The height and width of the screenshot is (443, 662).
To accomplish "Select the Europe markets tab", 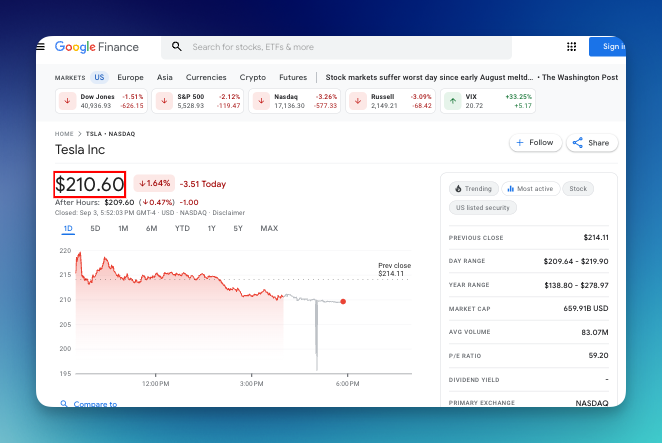I will click(130, 77).
